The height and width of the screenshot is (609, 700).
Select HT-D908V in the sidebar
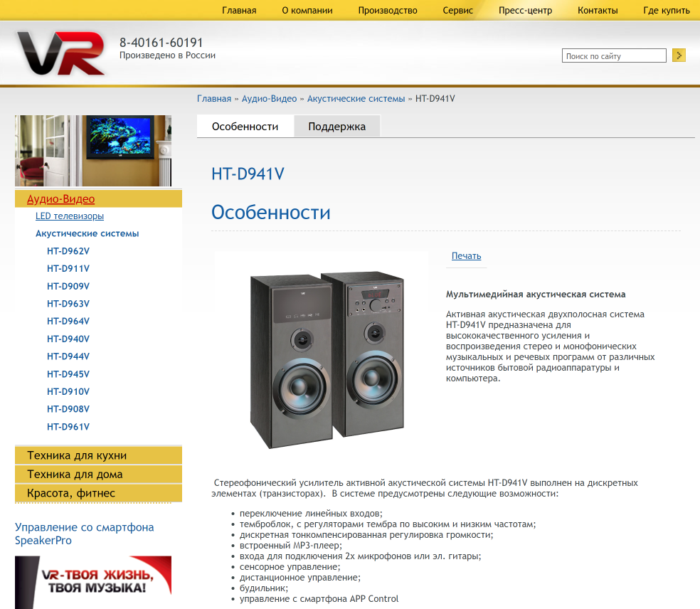point(68,409)
